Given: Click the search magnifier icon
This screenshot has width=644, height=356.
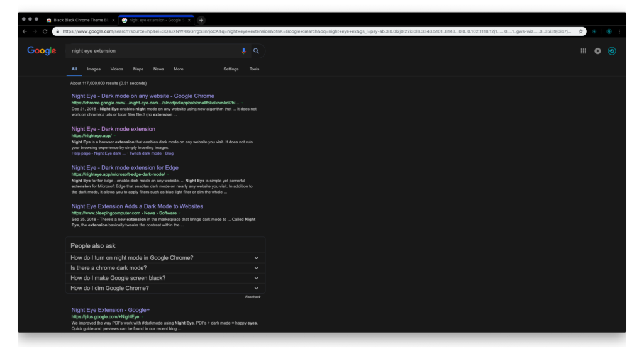Looking at the screenshot, I should (x=257, y=51).
